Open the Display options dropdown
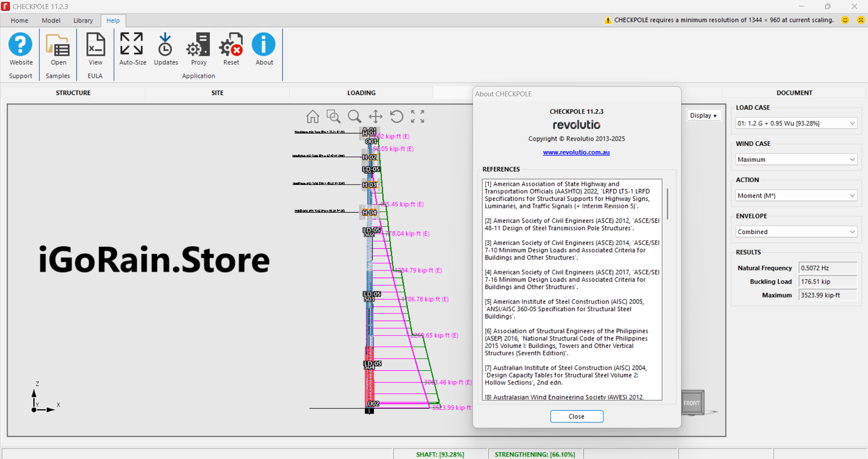This screenshot has width=868, height=459. click(x=703, y=115)
